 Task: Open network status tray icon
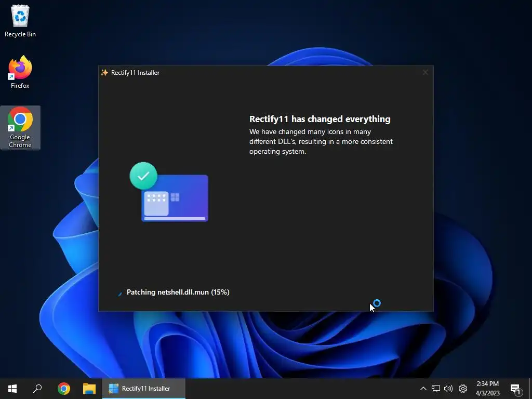coord(436,389)
